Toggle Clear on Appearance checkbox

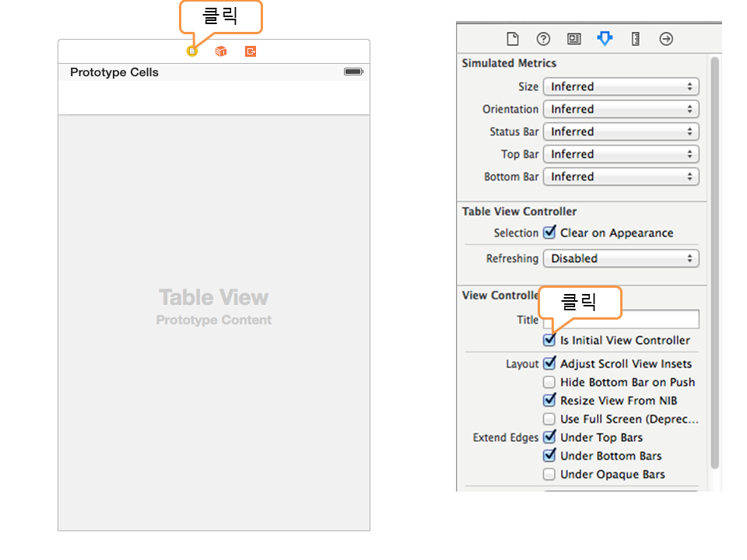coord(549,233)
